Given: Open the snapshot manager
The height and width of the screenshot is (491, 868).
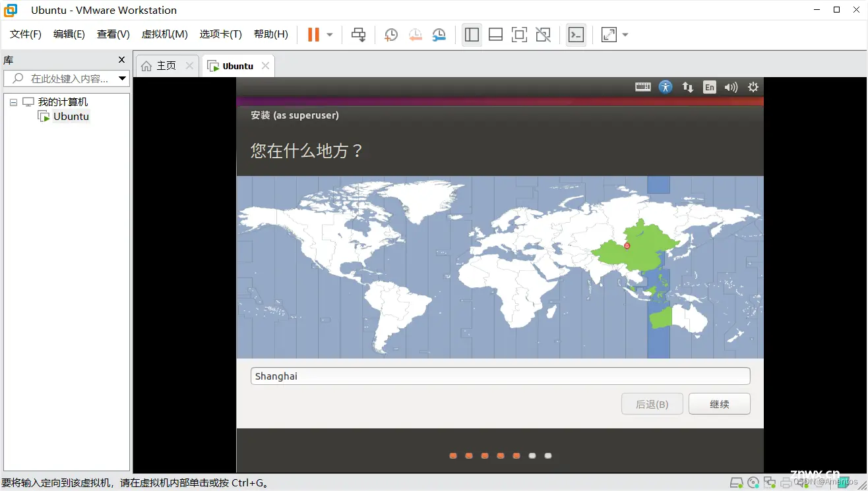Looking at the screenshot, I should 439,35.
